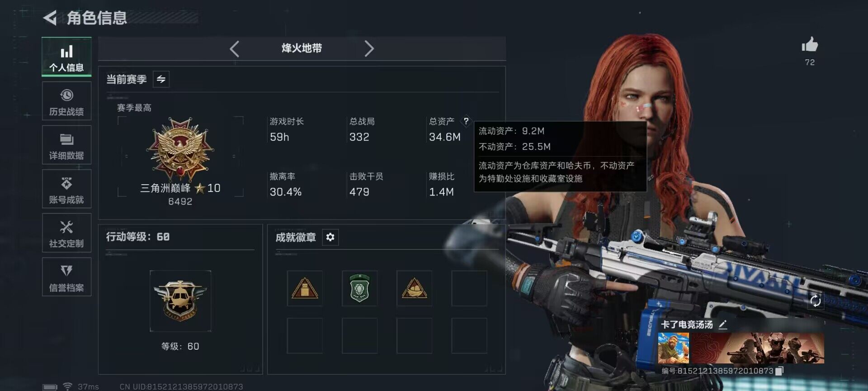
Task: Give a thumbs-up like to the profile
Action: [x=810, y=45]
